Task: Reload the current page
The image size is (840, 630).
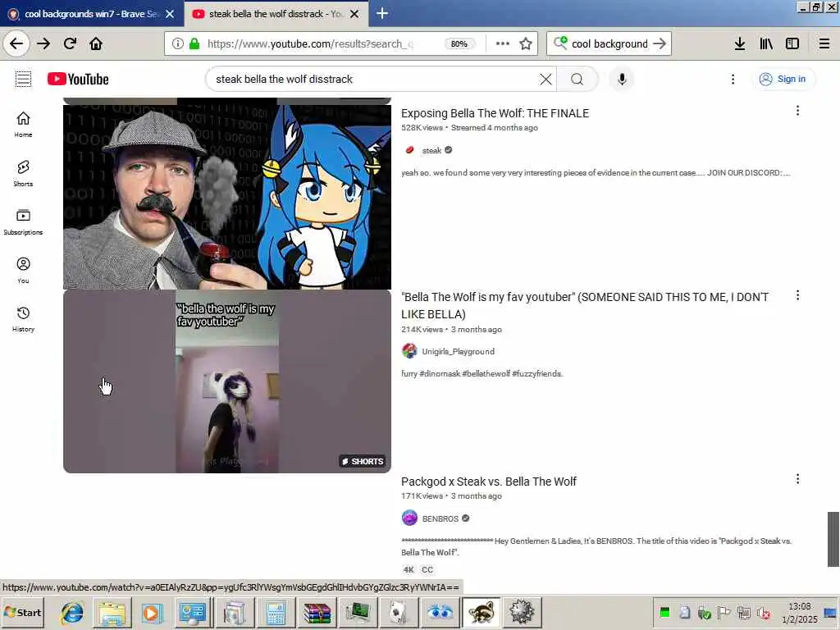Action: coord(71,43)
